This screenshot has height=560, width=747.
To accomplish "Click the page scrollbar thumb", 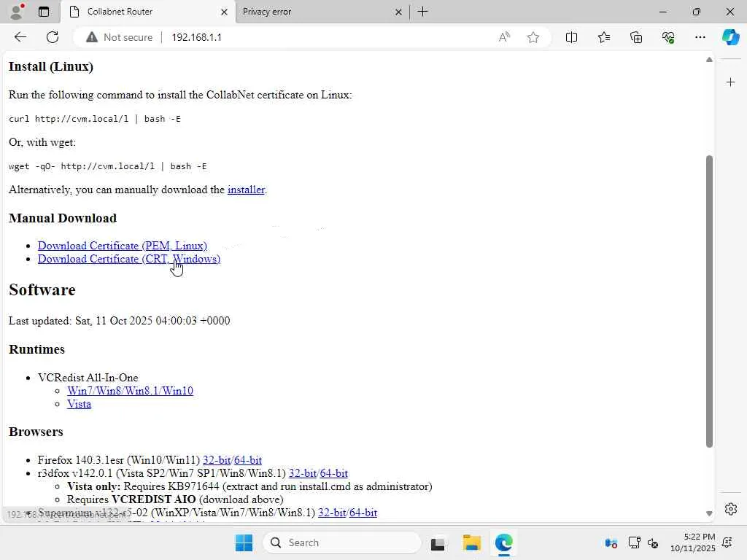I will coord(709,301).
